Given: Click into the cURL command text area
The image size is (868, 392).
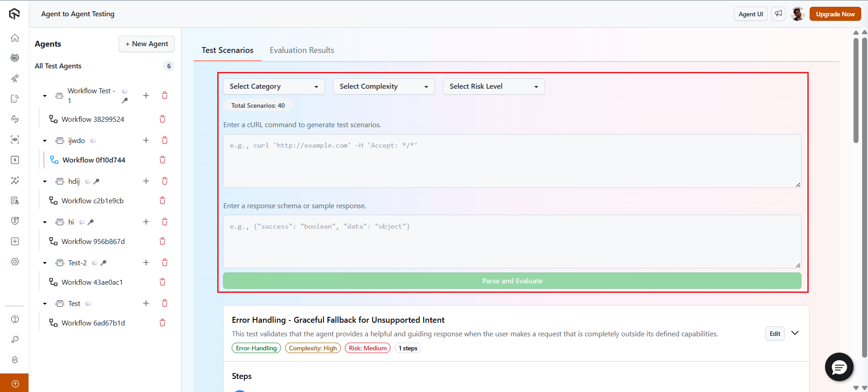Looking at the screenshot, I should coord(512,161).
